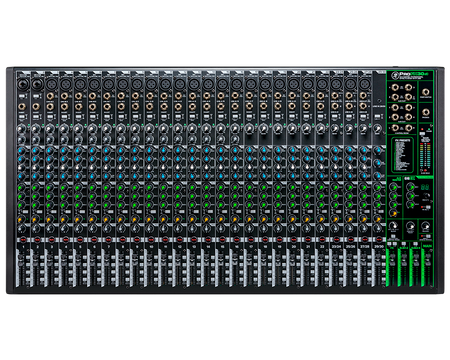Click the 27/28 channel label

pos(364,246)
